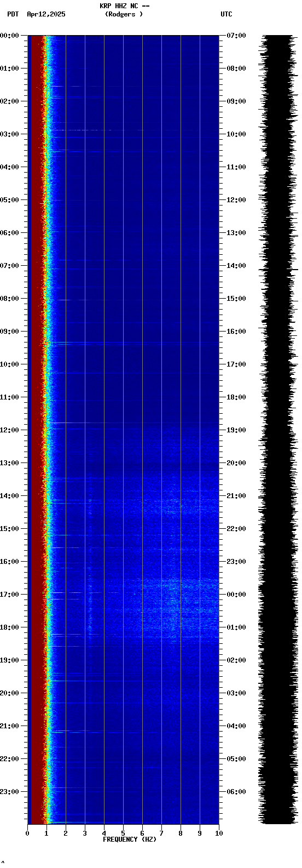302x868 pixels.
Task: Click the 00:00 PDT time label
Action: pos(9,36)
